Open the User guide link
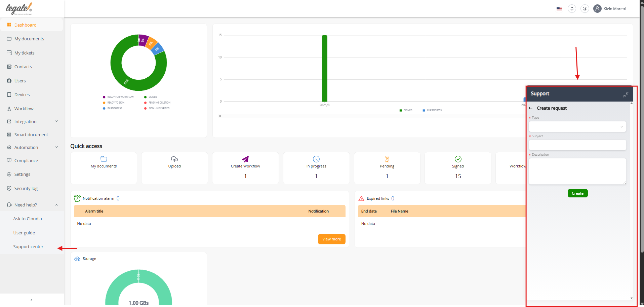The height and width of the screenshot is (307, 644). (24, 233)
